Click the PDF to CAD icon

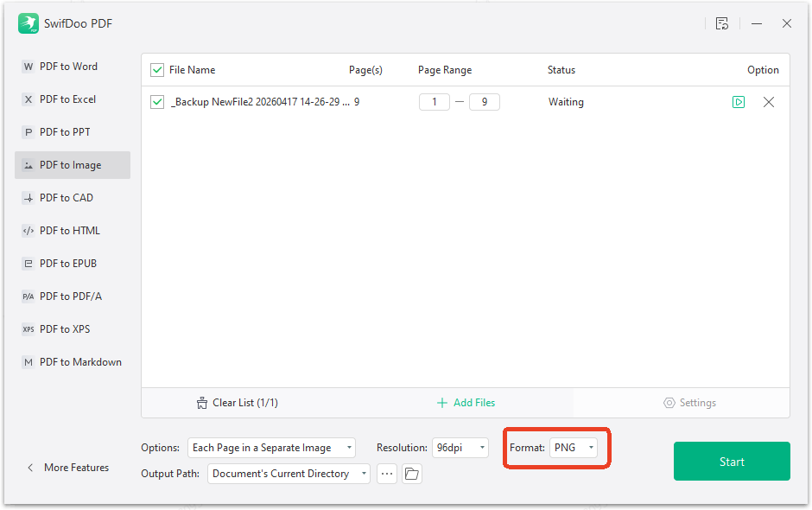click(x=29, y=198)
